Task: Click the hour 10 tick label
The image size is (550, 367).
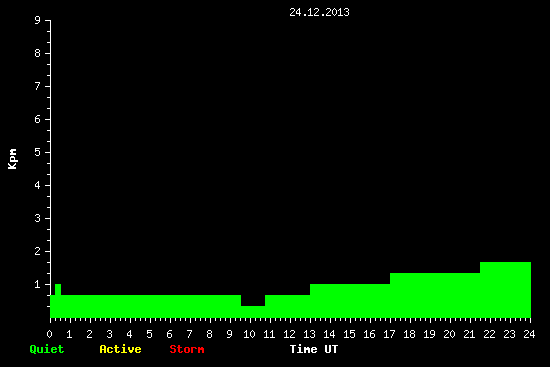Action: 249,334
